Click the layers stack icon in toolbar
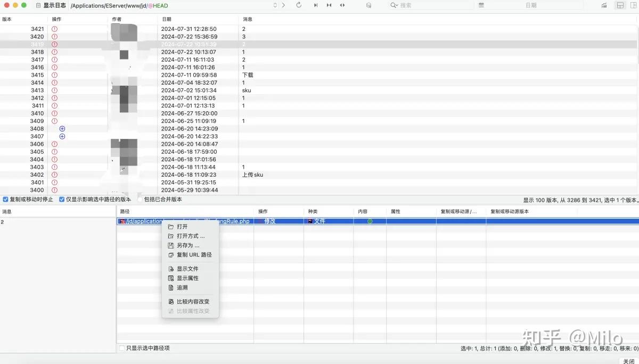 370,5
